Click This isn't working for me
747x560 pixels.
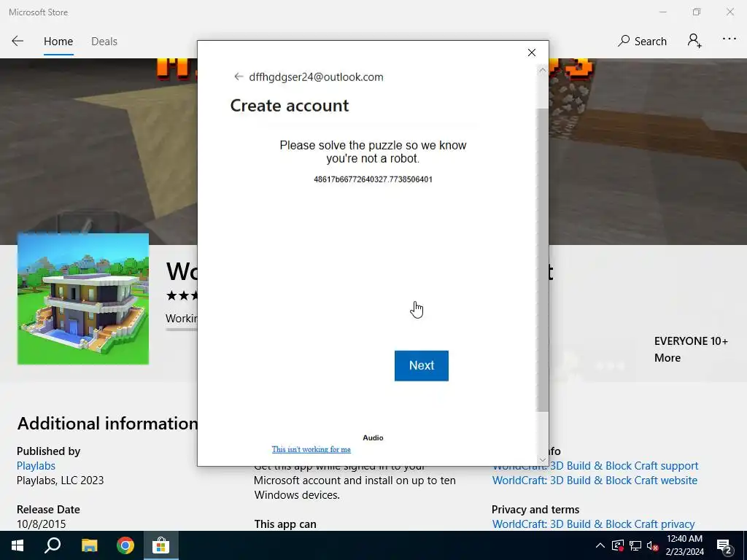pos(311,449)
